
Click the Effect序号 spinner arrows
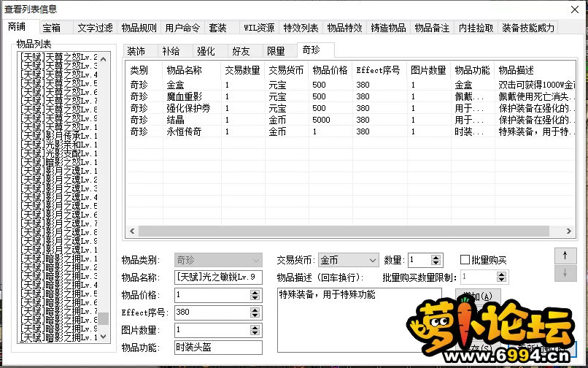click(x=255, y=313)
